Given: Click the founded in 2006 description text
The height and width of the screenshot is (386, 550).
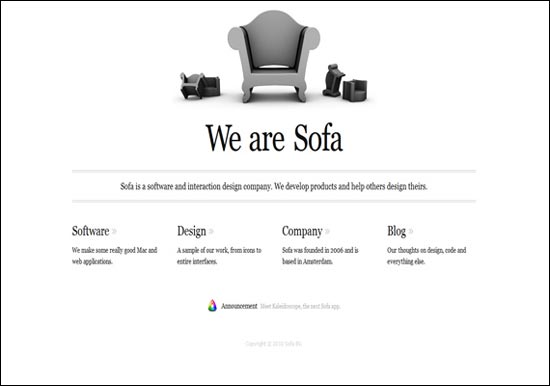Looking at the screenshot, I should 320,256.
